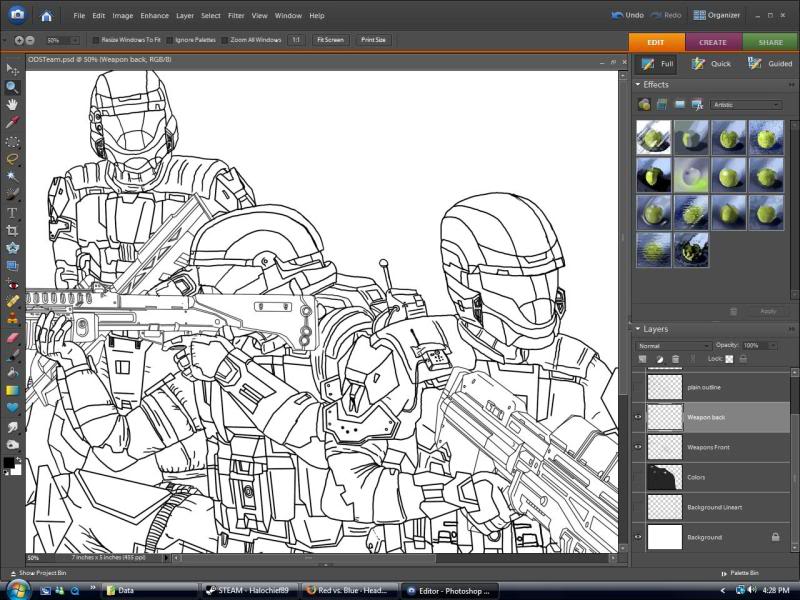Click the Zoom Out minus icon
Image resolution: width=800 pixels, height=600 pixels.
[30, 40]
